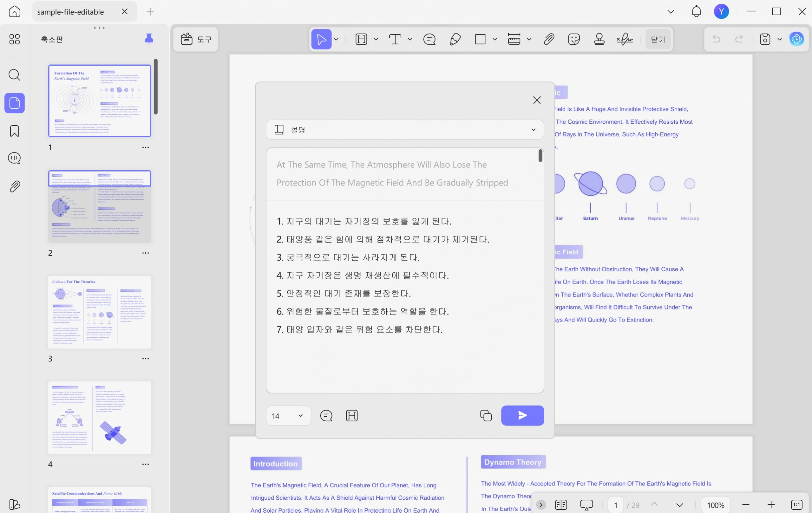Select page 1 thumbnail

(100, 101)
